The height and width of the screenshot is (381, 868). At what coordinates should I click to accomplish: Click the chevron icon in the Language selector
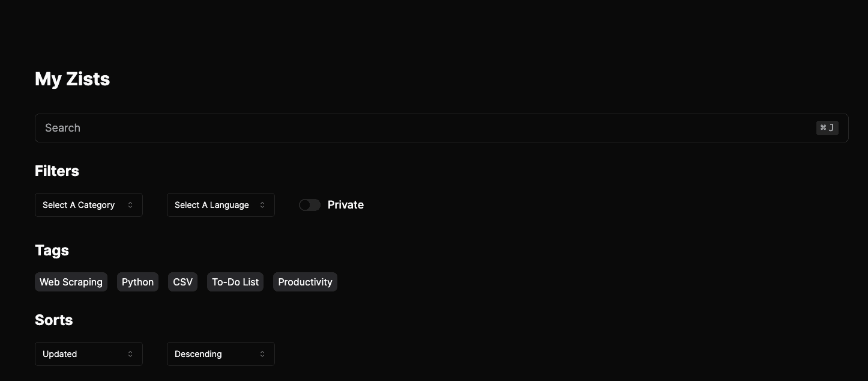click(262, 205)
